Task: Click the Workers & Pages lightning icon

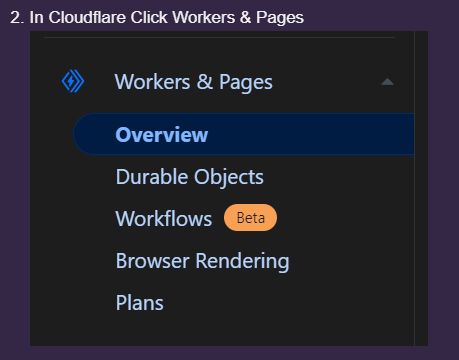Action: [73, 81]
